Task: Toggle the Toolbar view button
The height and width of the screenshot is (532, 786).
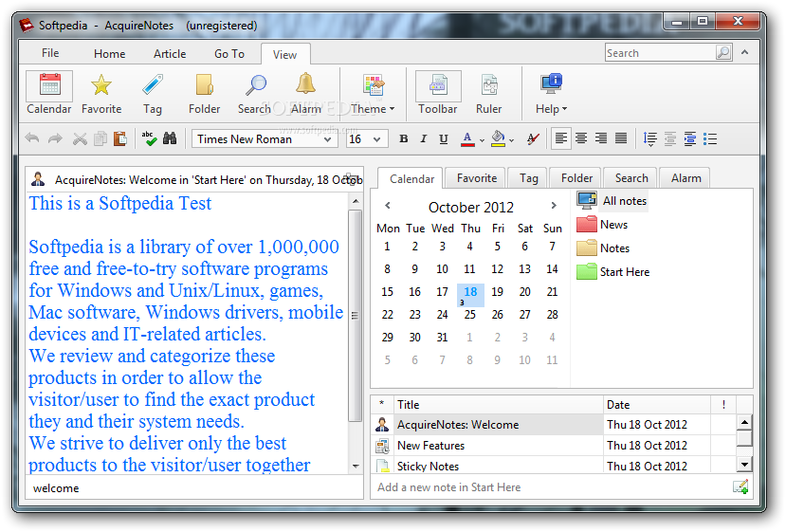Action: click(438, 93)
